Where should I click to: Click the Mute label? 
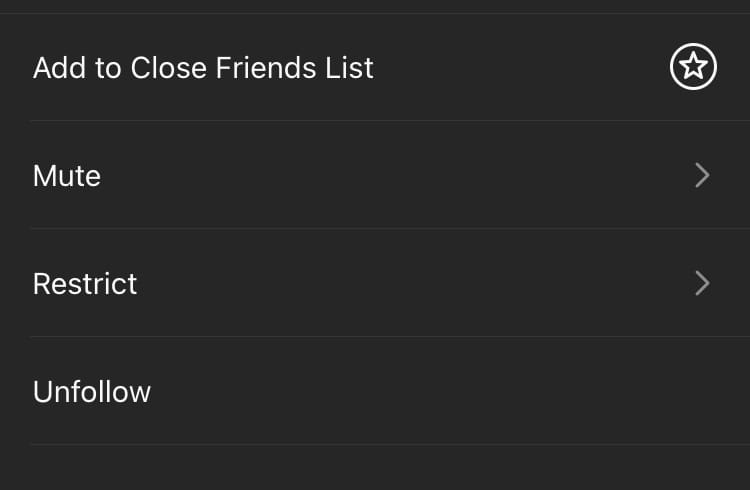[67, 176]
